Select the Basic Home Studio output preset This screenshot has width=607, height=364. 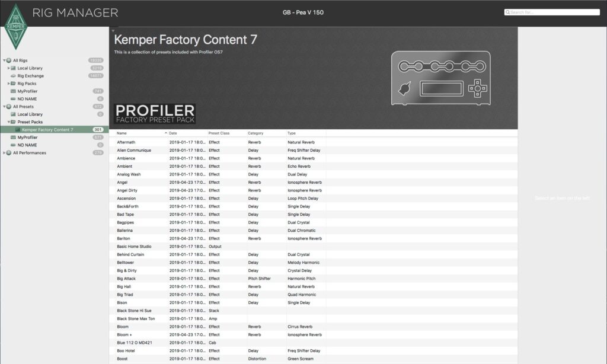click(313, 246)
